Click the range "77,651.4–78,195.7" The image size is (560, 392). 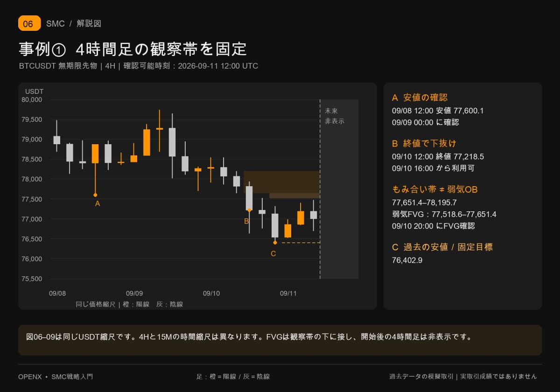(x=424, y=203)
